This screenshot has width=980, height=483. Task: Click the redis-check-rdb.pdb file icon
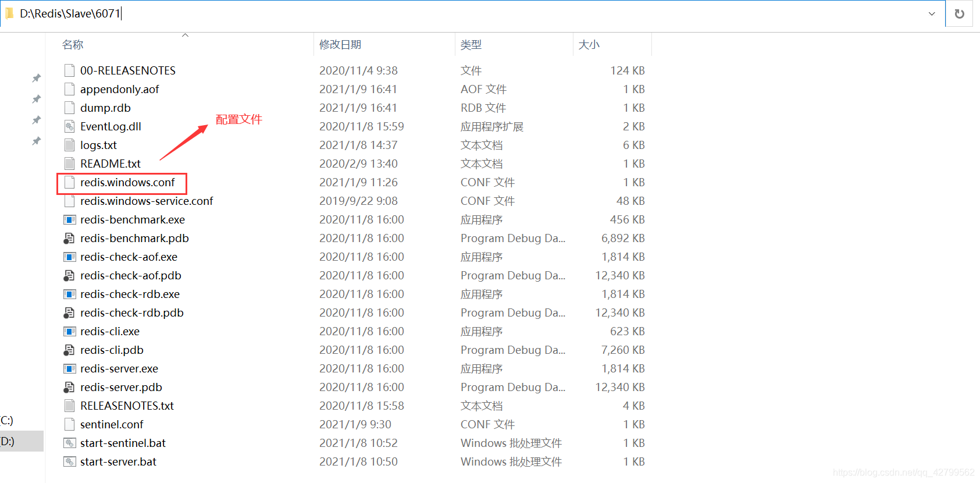point(69,312)
